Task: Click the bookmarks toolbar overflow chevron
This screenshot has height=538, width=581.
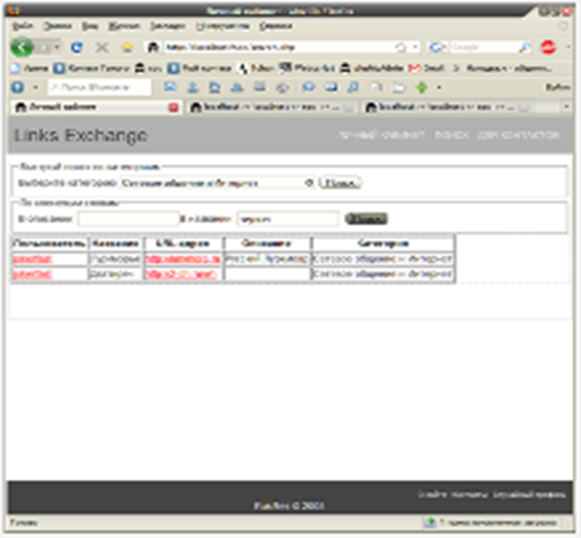Action: click(456, 68)
